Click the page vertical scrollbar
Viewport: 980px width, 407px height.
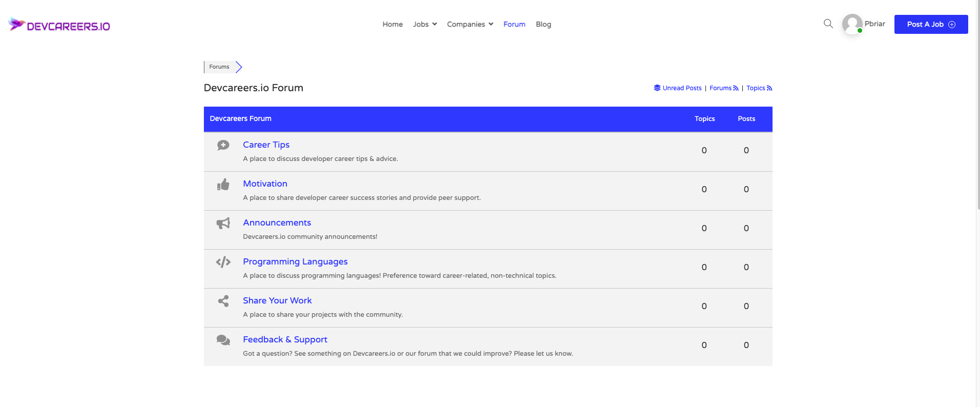pyautogui.click(x=978, y=105)
